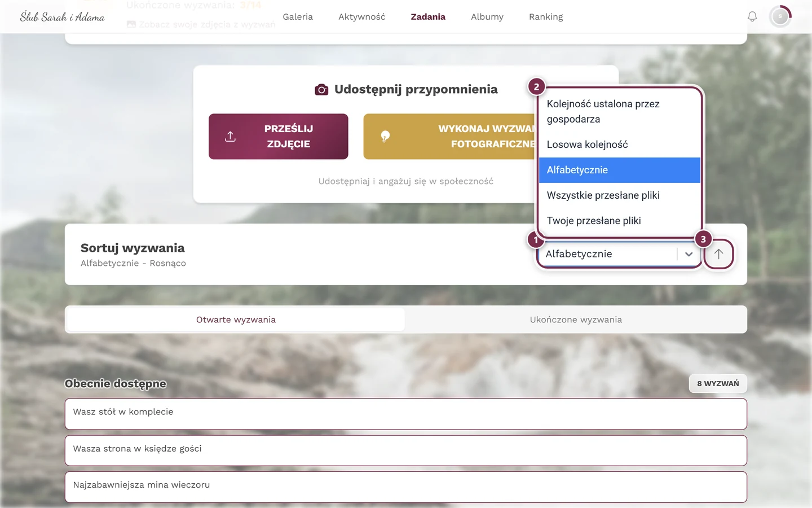
Task: Open Zadania navigation item
Action: [x=428, y=17]
